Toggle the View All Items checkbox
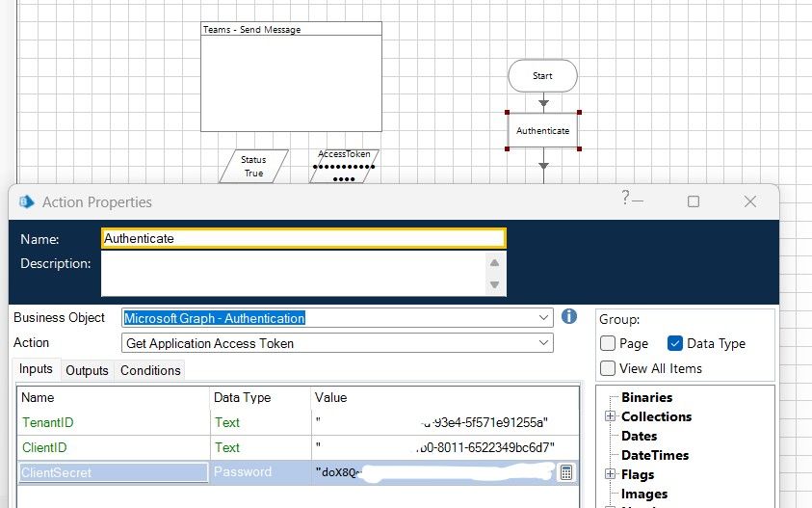Screen dimensions: 812x508 pyautogui.click(x=608, y=368)
